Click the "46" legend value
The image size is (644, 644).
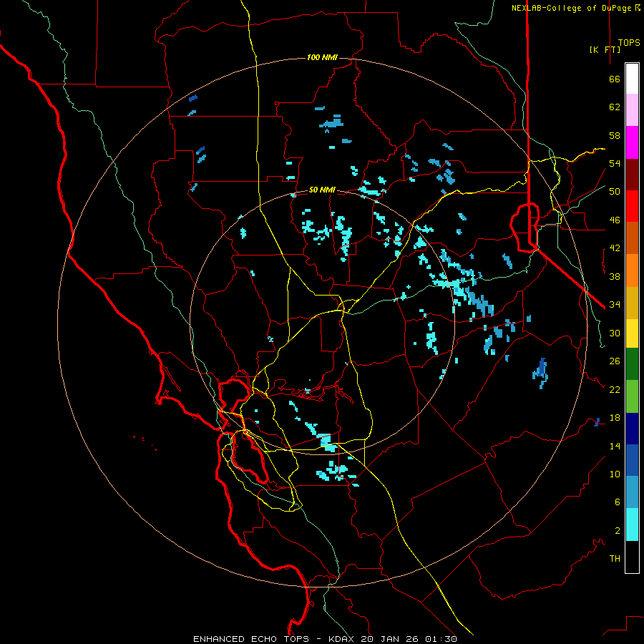coord(615,220)
